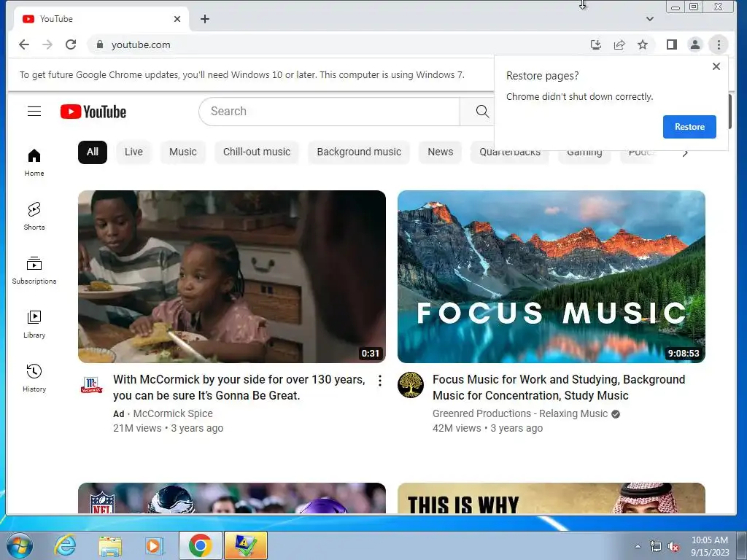
Task: Open Focus Music video title
Action: (559, 388)
